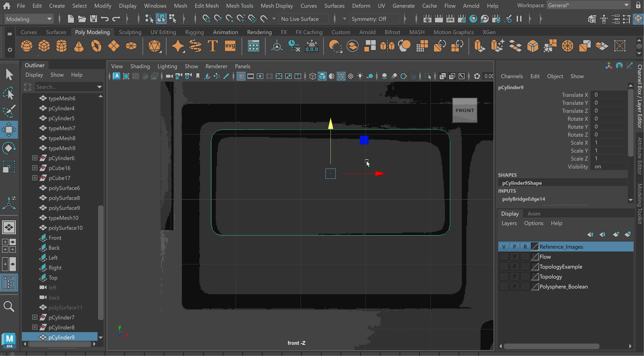The image size is (644, 356).
Task: Create a polygon sphere from shelf
Action: (26, 46)
